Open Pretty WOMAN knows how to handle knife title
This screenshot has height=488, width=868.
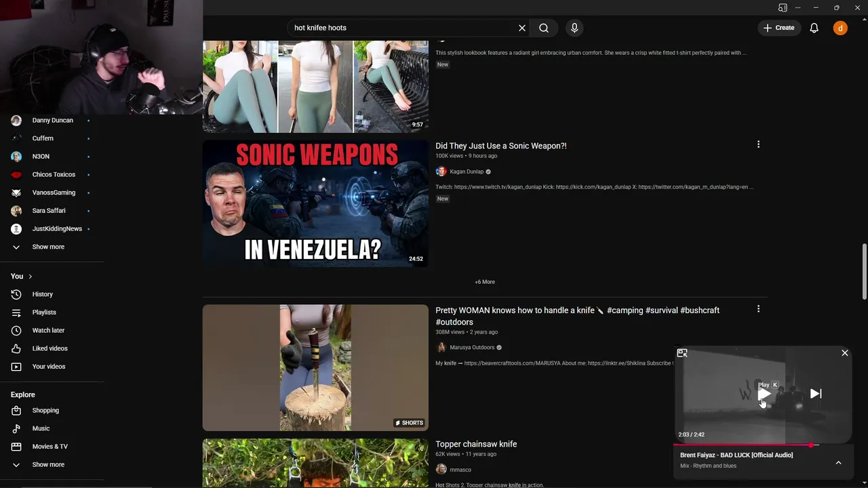(577, 316)
